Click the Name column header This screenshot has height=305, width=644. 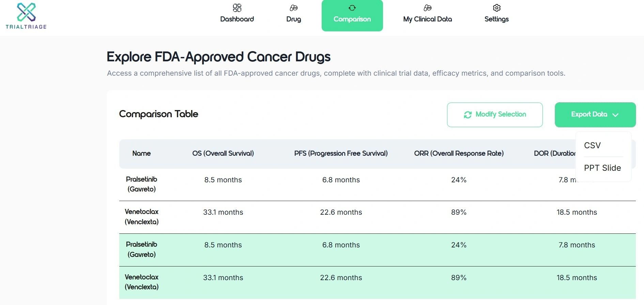pyautogui.click(x=141, y=153)
